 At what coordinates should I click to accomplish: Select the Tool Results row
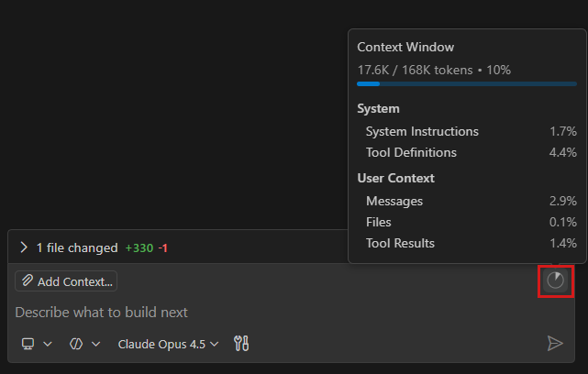(400, 243)
